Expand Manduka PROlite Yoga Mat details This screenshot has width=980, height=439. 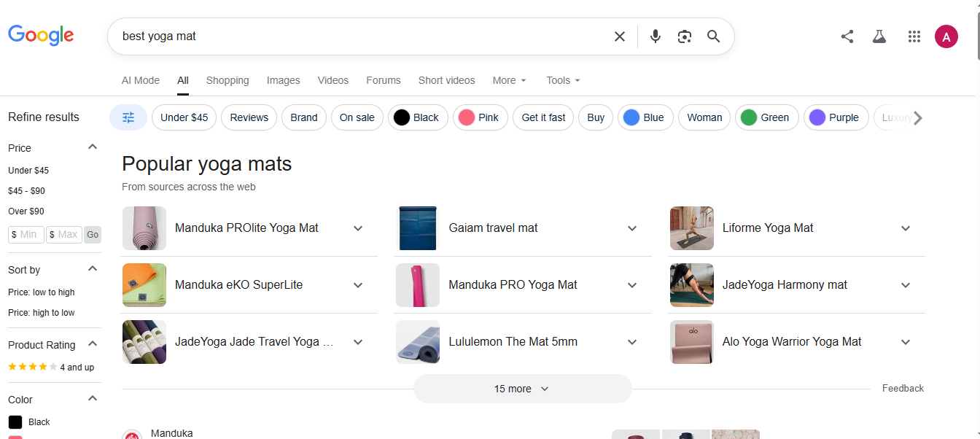click(x=358, y=228)
